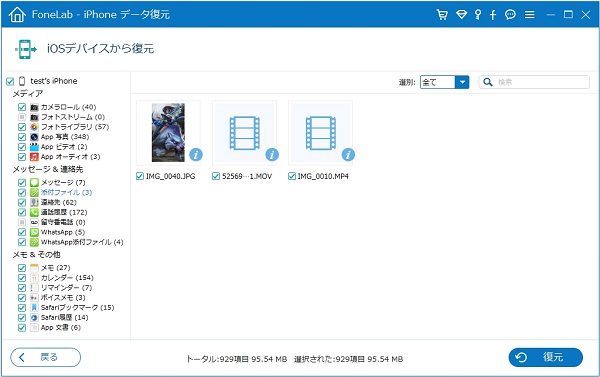This screenshot has width=600, height=377.
Task: Click the 連絡先 contacts icon
Action: click(34, 202)
